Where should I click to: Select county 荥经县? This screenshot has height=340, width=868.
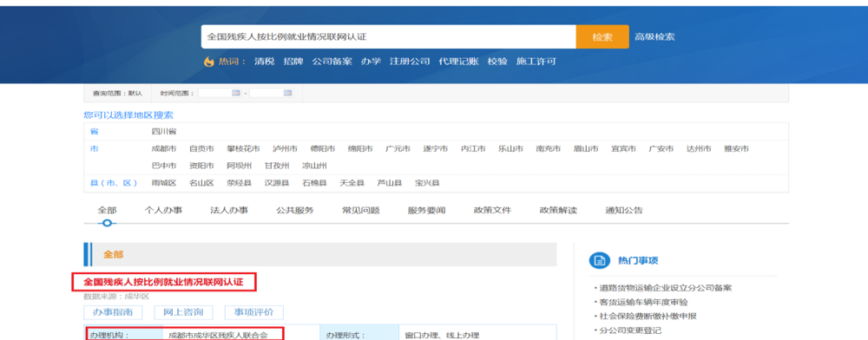[240, 183]
